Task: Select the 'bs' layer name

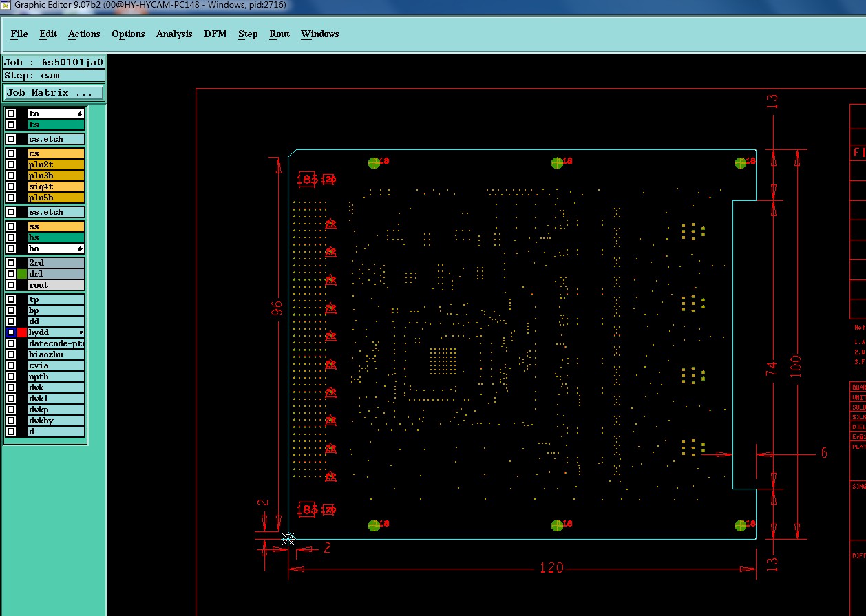Action: [56, 237]
